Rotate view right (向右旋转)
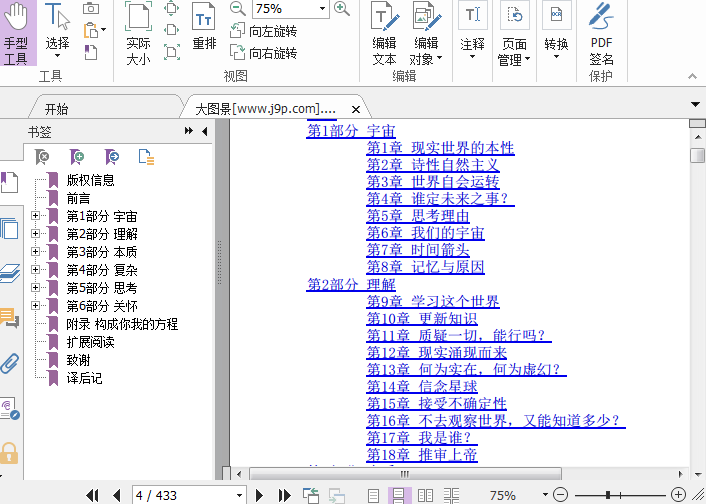 (x=263, y=53)
